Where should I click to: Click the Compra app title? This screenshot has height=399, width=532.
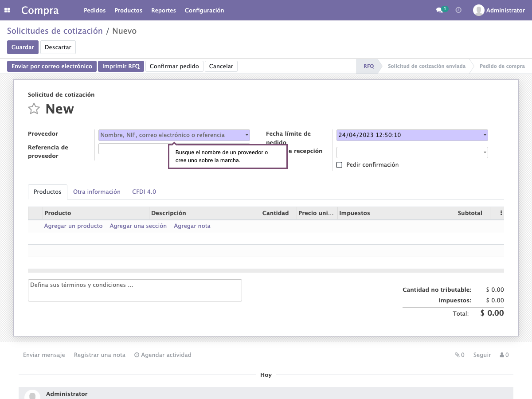pyautogui.click(x=40, y=10)
